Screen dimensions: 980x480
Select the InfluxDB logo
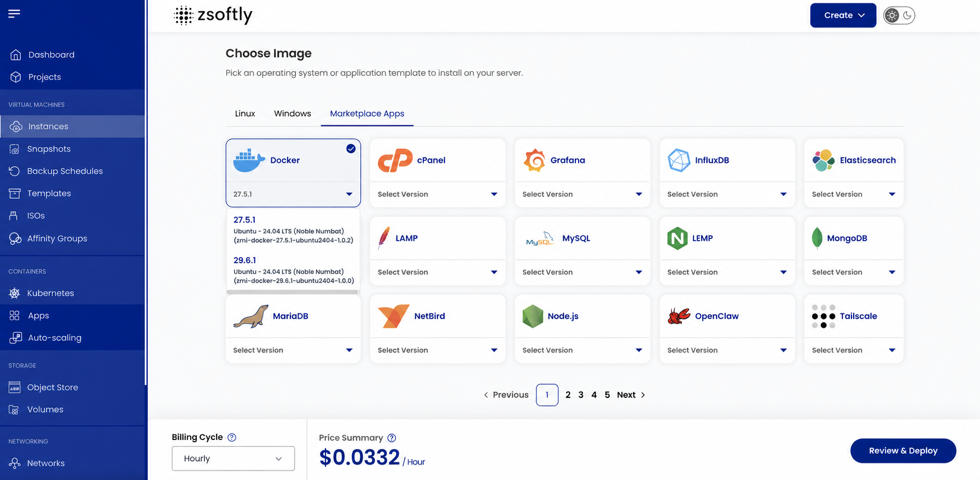click(x=679, y=160)
